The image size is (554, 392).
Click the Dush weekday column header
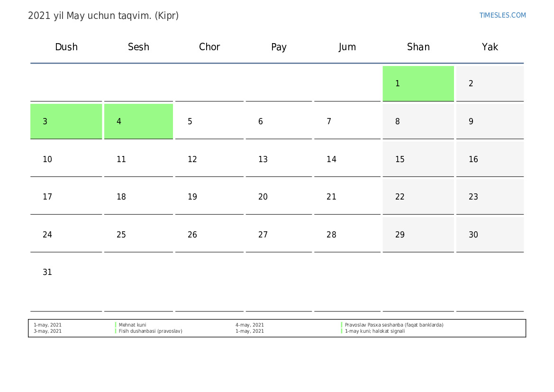(66, 47)
